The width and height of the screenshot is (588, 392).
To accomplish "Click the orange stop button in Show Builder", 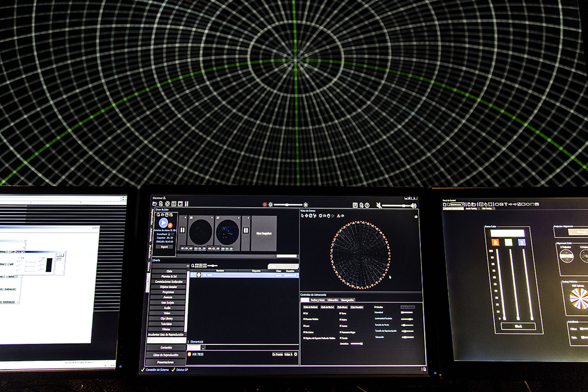I will pos(170,226).
